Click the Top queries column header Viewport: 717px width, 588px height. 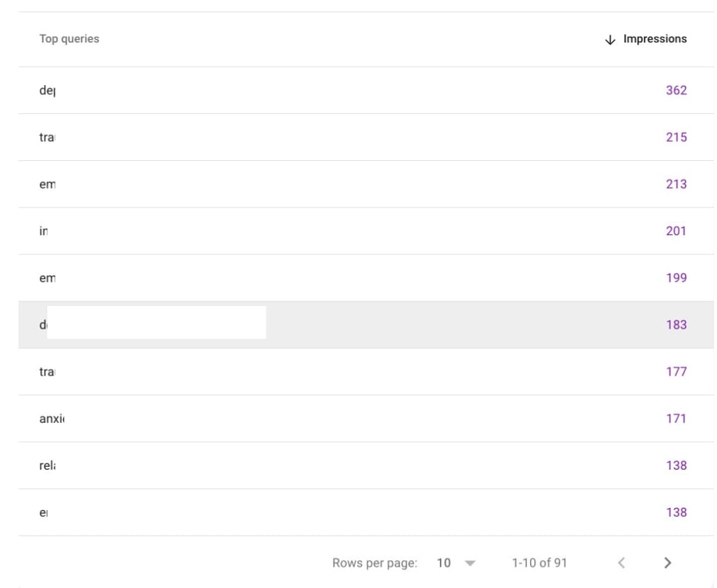[x=69, y=39]
